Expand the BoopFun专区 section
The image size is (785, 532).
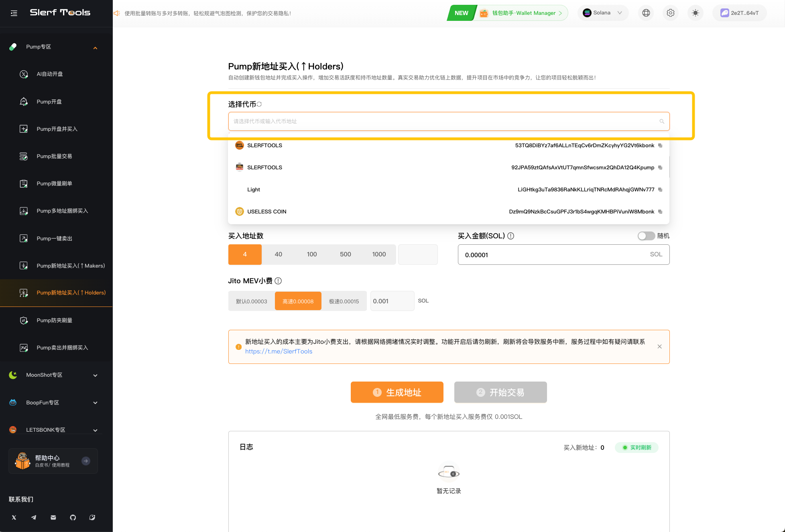pyautogui.click(x=56, y=402)
